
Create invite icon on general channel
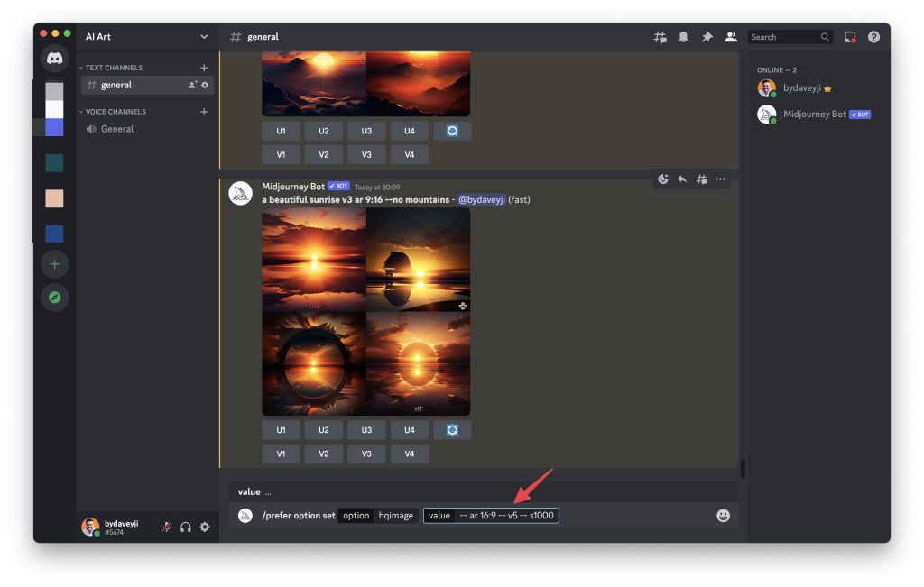192,85
